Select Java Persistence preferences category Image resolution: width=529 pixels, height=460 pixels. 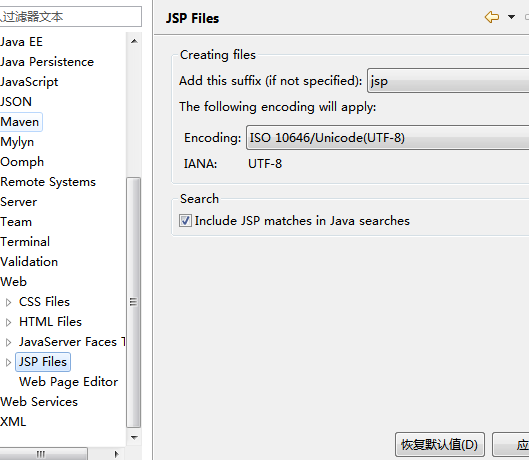click(x=47, y=62)
